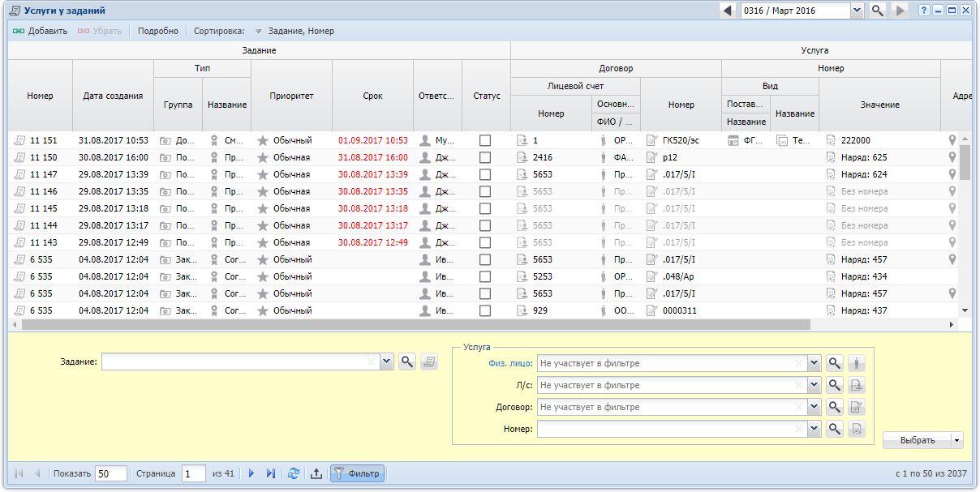
Task: Open period search magnifier near March 2016
Action: 878,11
